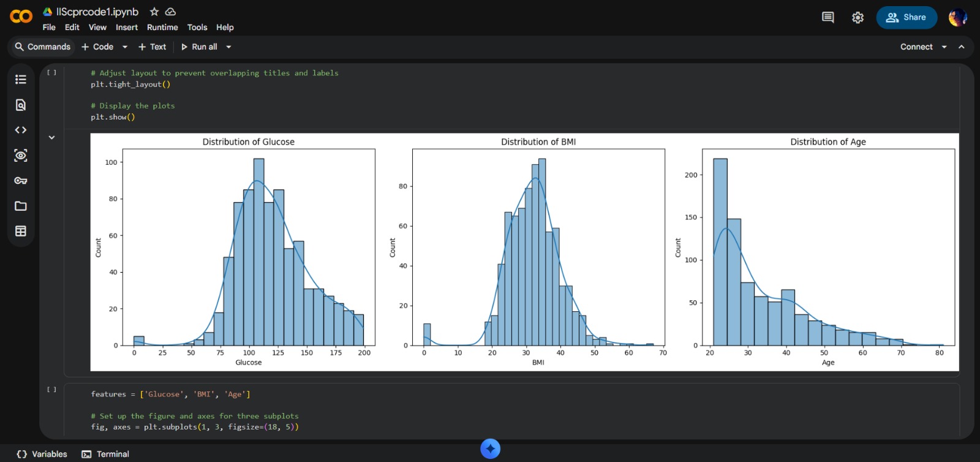
Task: Collapse the plot output cell chevron
Action: click(x=52, y=138)
